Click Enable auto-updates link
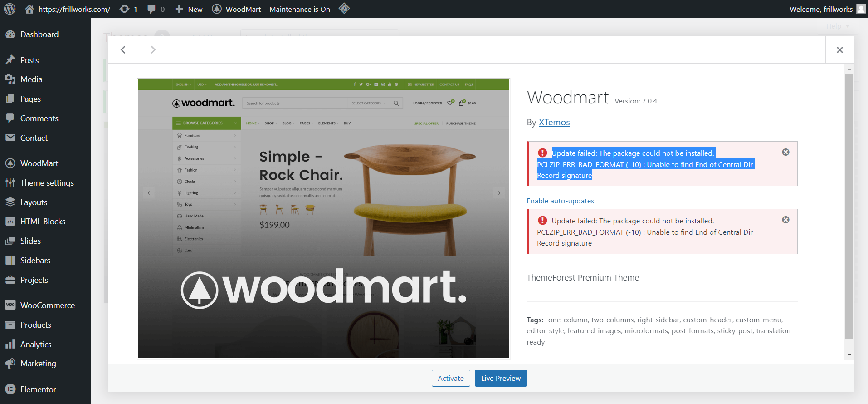Image resolution: width=868 pixels, height=404 pixels. 560,201
